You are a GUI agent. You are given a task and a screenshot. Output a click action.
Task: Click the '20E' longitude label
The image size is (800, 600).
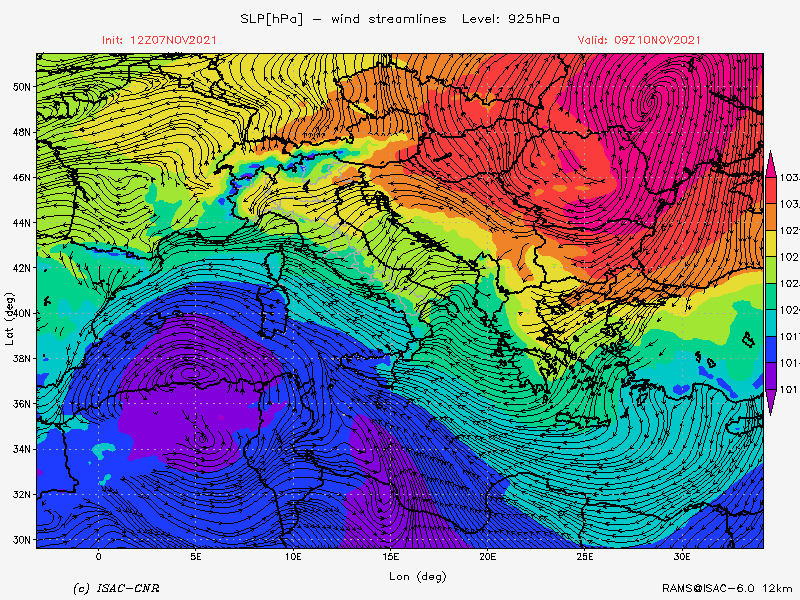[x=488, y=557]
